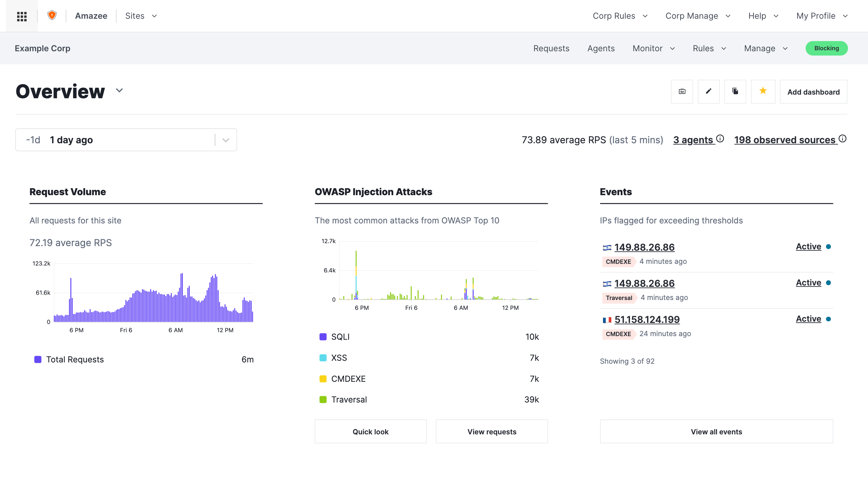Toggle SQLI series in chart legend
The image size is (868, 483).
coord(340,336)
